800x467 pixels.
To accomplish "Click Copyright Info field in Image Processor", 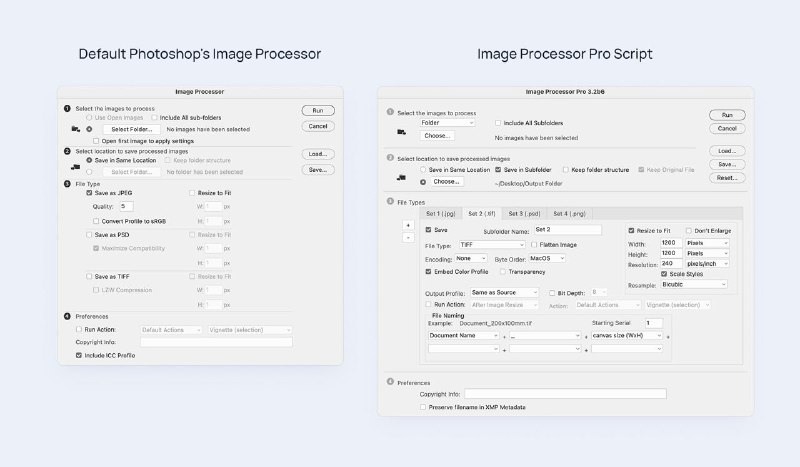I will coord(216,342).
